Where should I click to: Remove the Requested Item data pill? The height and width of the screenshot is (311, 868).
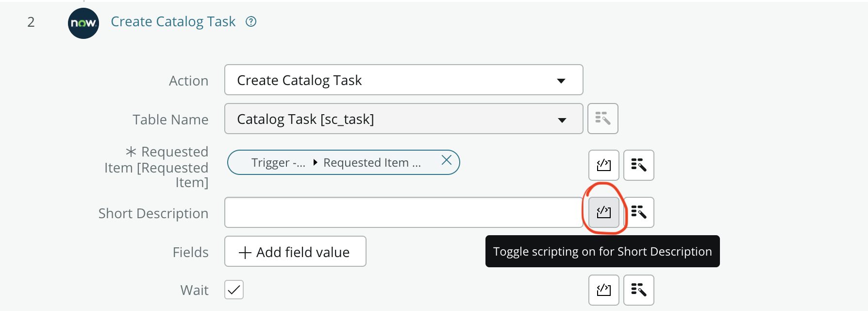[x=446, y=161]
